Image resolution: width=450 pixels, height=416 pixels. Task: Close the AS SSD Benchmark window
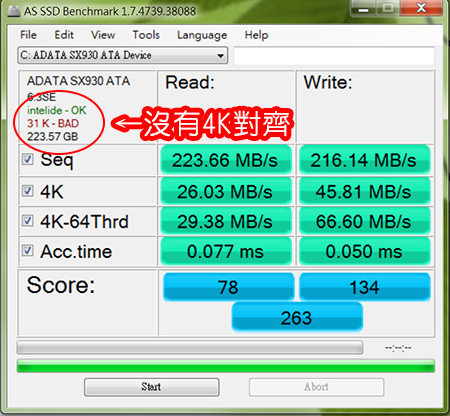(x=421, y=8)
